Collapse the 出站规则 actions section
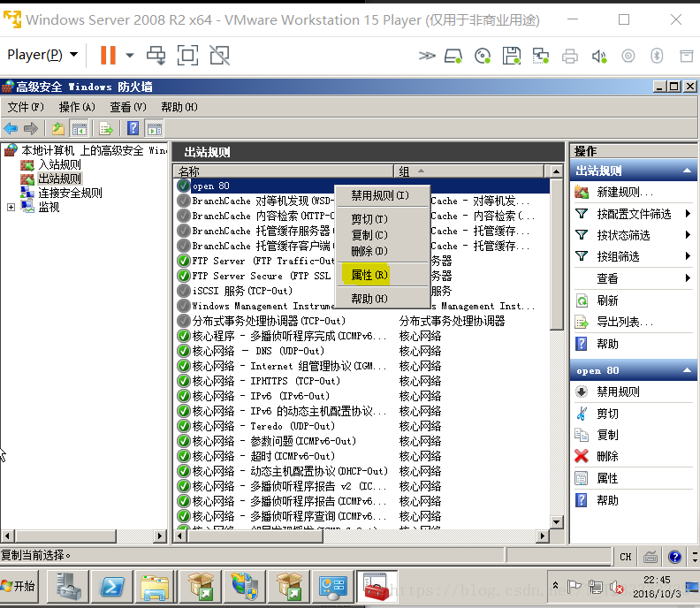 click(x=687, y=171)
